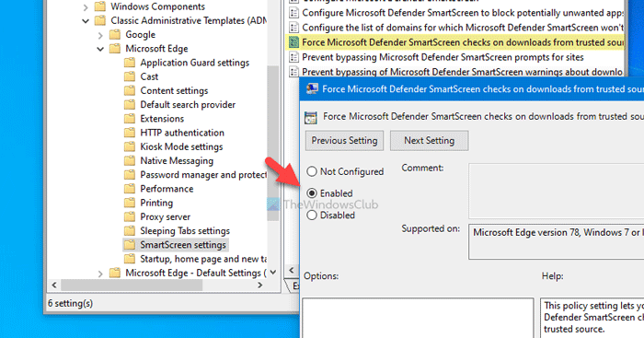The image size is (644, 338).
Task: Click tree pane vertical scrollbar down arrow
Action: pos(273,273)
